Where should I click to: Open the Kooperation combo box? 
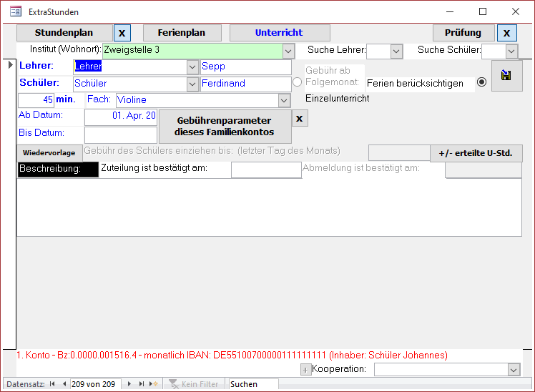513,370
